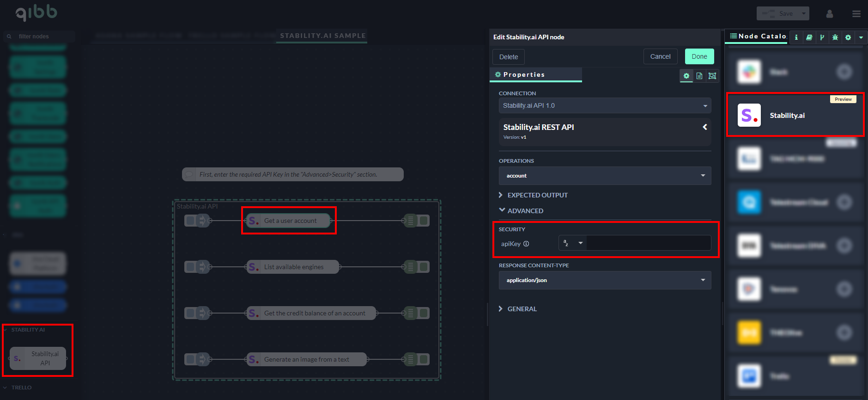Open the git branch history icon
Image resolution: width=868 pixels, height=400 pixels.
[x=822, y=37]
